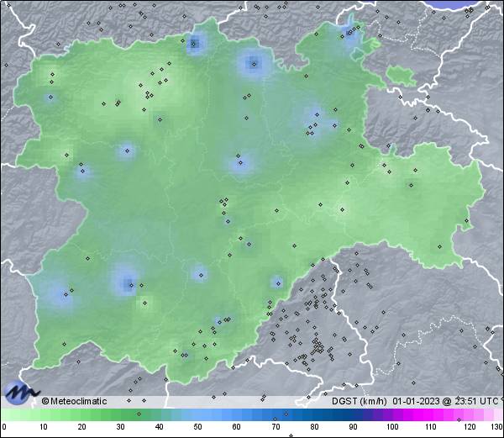
Task: Click scale label 40
Action: (x=159, y=427)
